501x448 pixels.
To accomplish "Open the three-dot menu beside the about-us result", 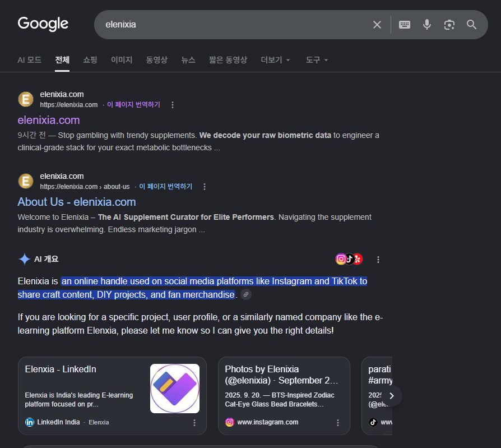I will [205, 187].
